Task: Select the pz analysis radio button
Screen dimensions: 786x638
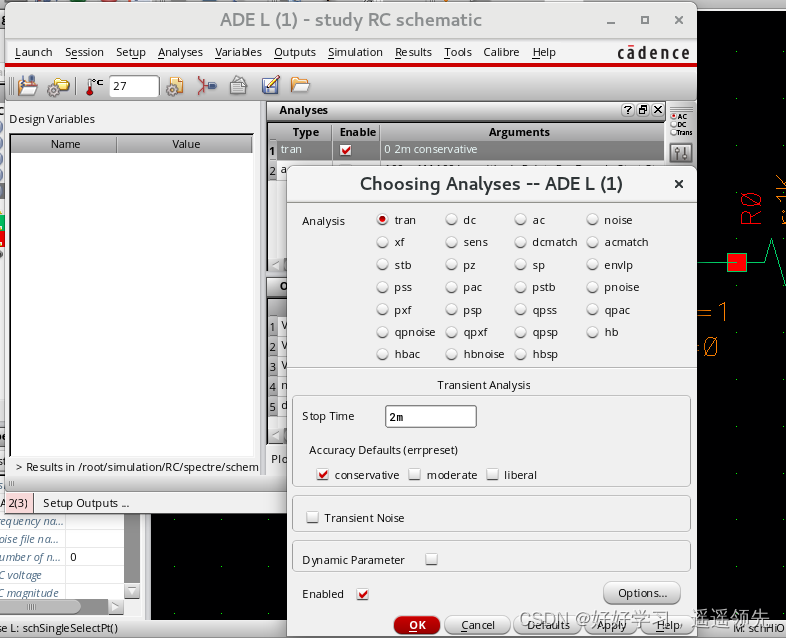Action: coord(452,265)
